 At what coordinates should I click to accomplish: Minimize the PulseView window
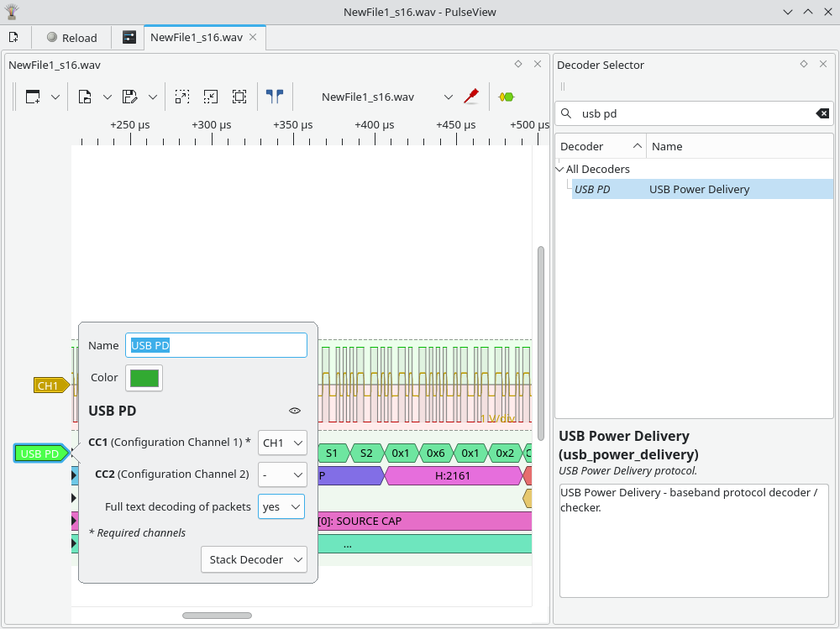[788, 12]
